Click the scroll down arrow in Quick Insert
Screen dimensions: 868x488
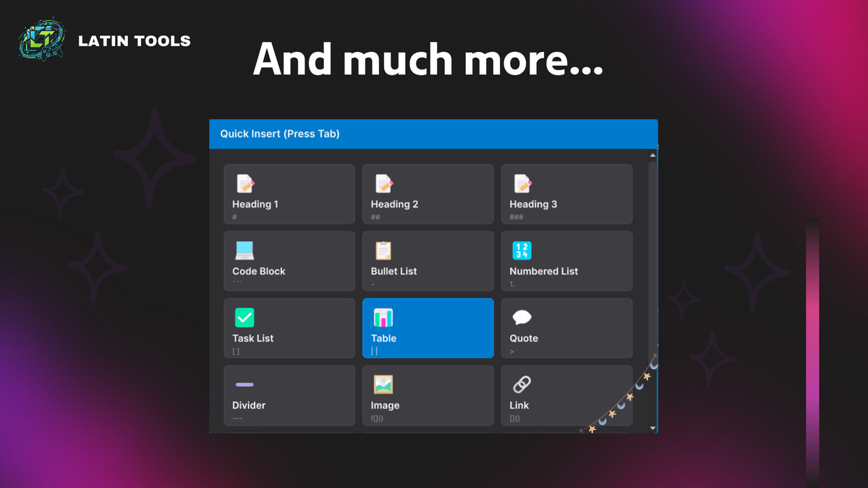653,428
